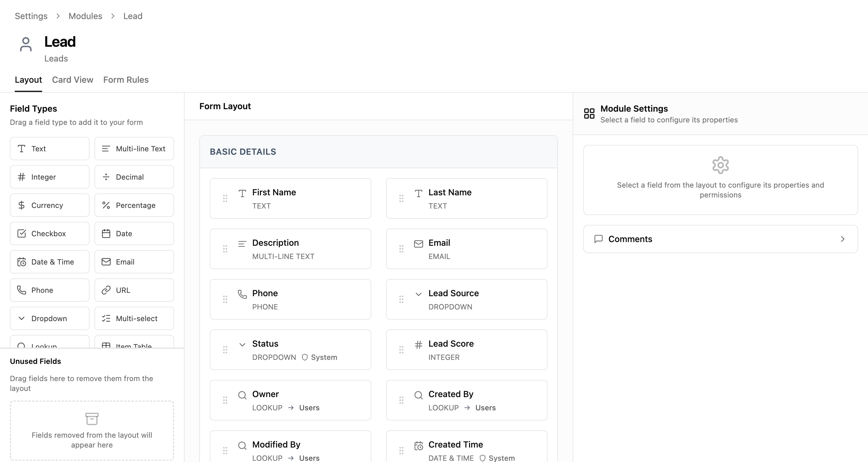Pick the Date & Time field type
This screenshot has height=462, width=868.
(x=50, y=262)
